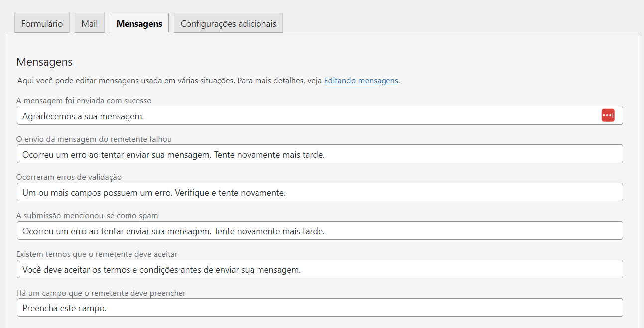Open the Editando mensagens link
644x328 pixels.
pyautogui.click(x=361, y=81)
